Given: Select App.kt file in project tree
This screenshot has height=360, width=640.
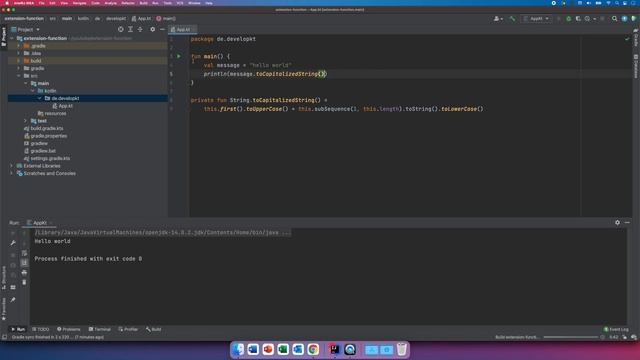Looking at the screenshot, I should pyautogui.click(x=62, y=106).
